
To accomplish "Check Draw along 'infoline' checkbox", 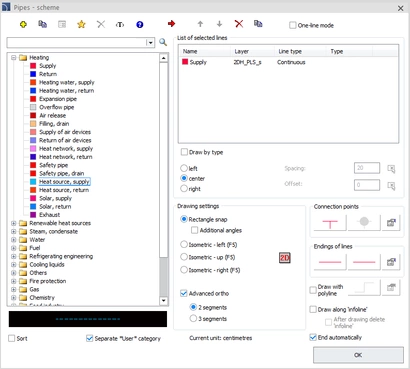I will (313, 309).
